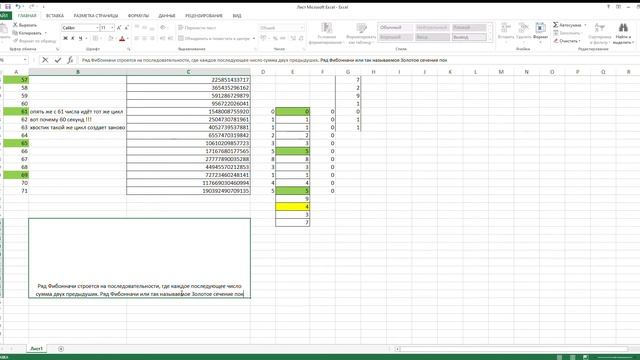
Task: Switch to the Формулы tab
Action: [x=138, y=16]
